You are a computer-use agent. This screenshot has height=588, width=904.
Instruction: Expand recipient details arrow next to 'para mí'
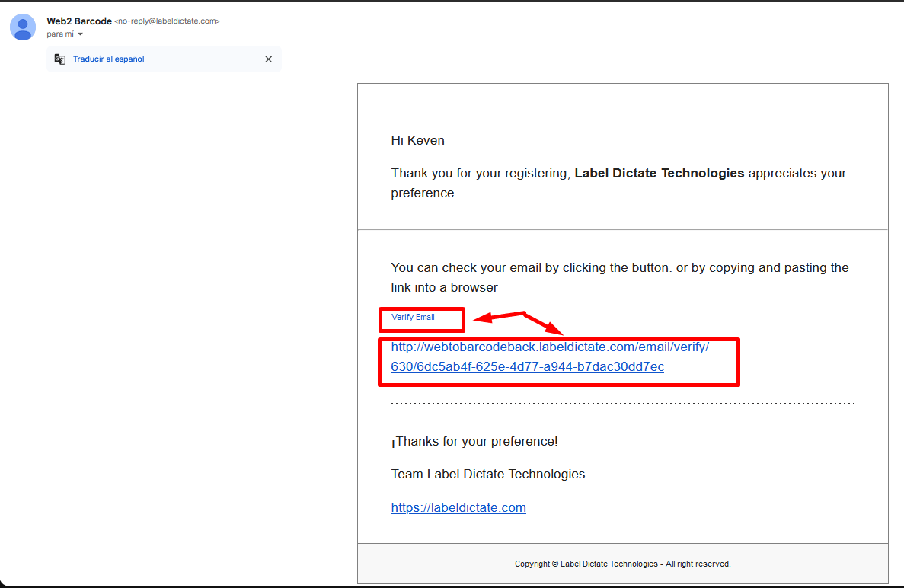coord(80,34)
